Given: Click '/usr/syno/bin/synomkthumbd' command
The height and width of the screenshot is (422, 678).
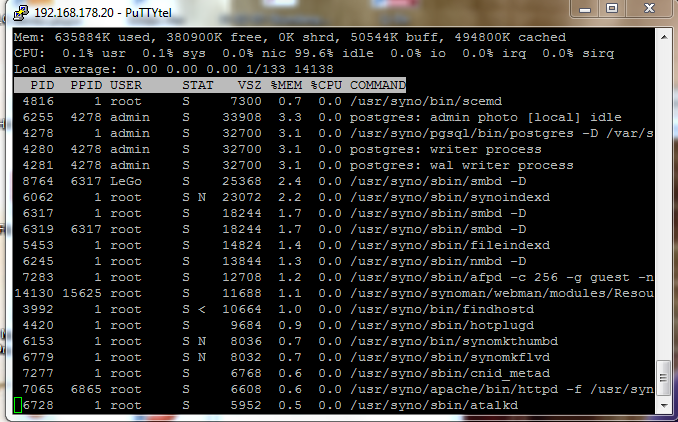Looking at the screenshot, I should pos(454,341).
